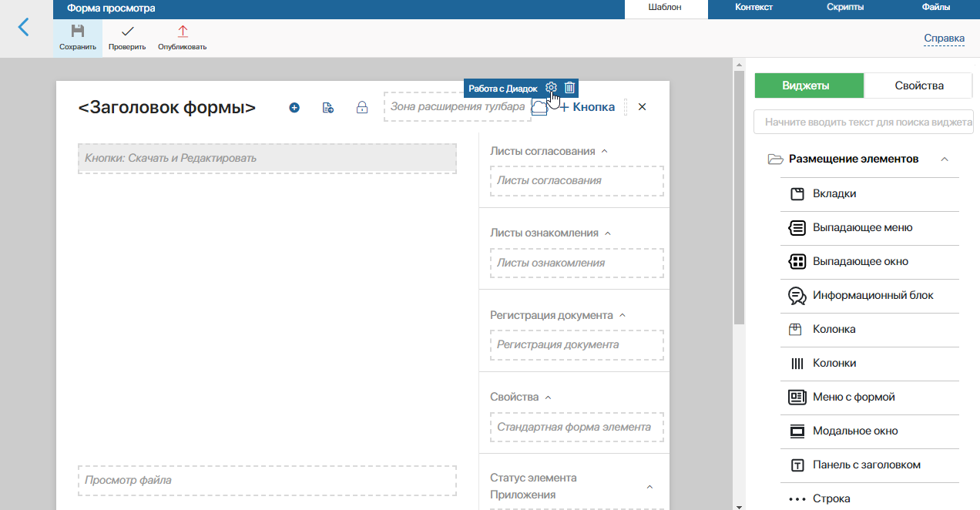Collapse the Листы согласования section

click(x=604, y=152)
